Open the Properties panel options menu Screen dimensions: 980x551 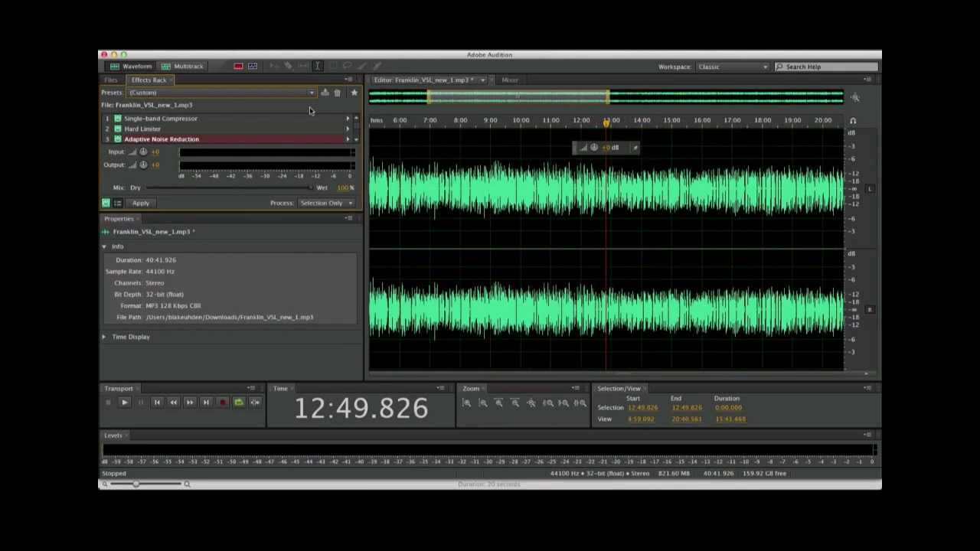tap(349, 219)
